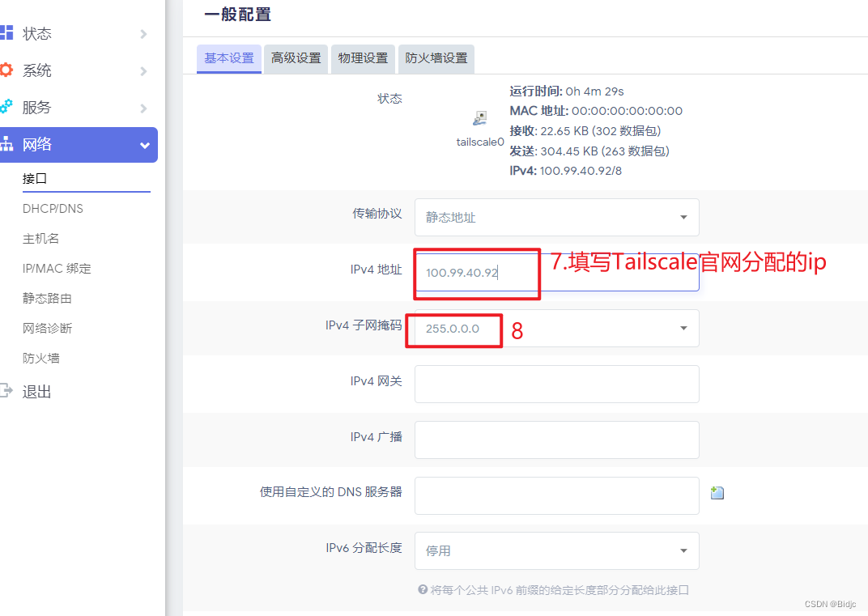Expand the 状态 menu chevron
The image size is (868, 616).
tap(143, 34)
